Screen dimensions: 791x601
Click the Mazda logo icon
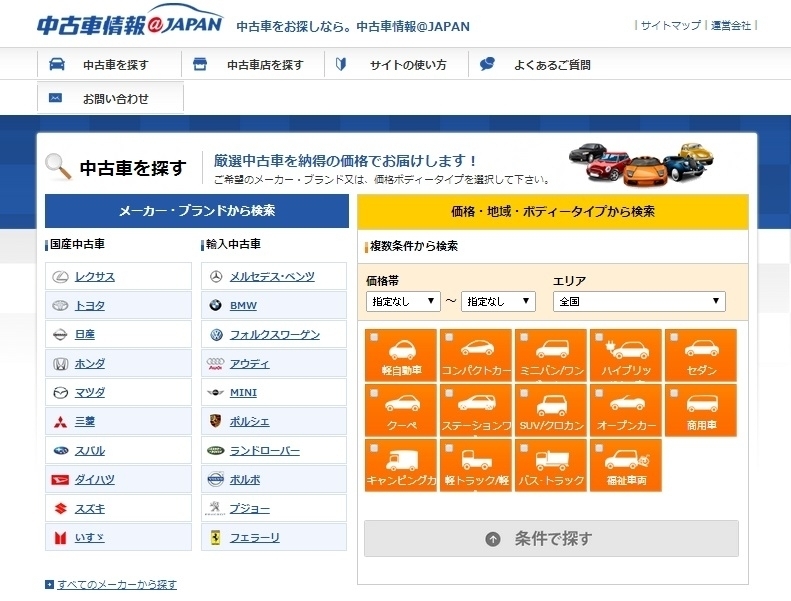tap(61, 393)
